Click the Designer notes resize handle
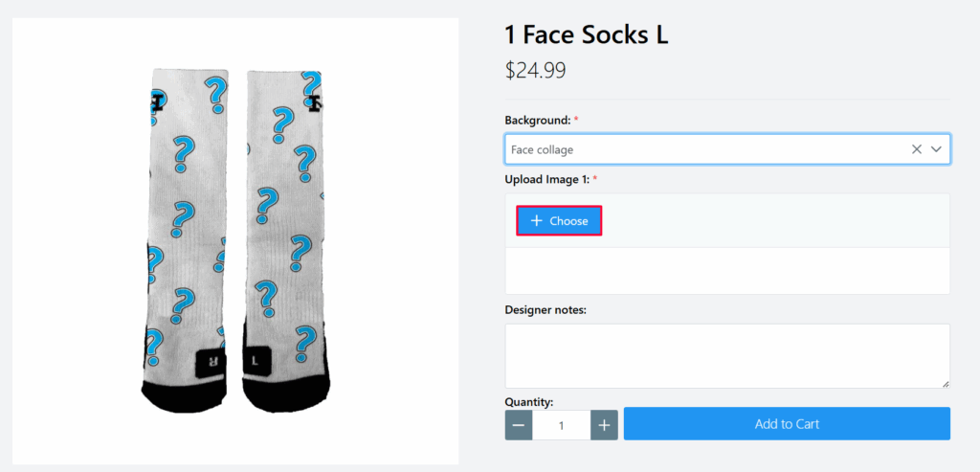This screenshot has width=980, height=472. (x=946, y=384)
